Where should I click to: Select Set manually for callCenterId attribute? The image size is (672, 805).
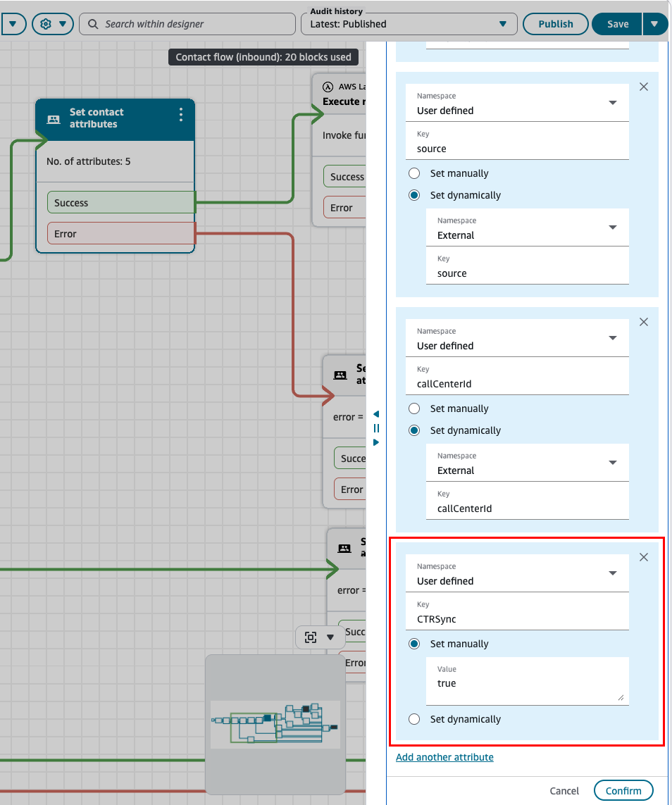(414, 408)
